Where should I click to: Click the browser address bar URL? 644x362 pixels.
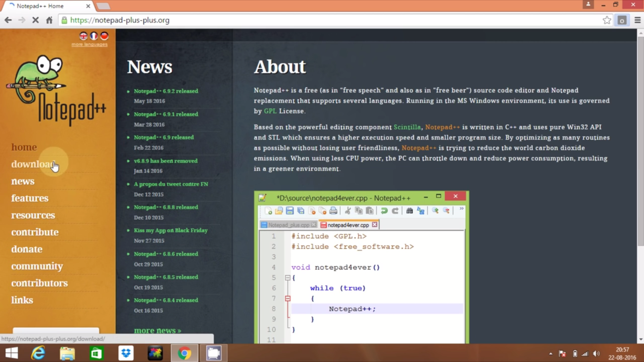120,20
